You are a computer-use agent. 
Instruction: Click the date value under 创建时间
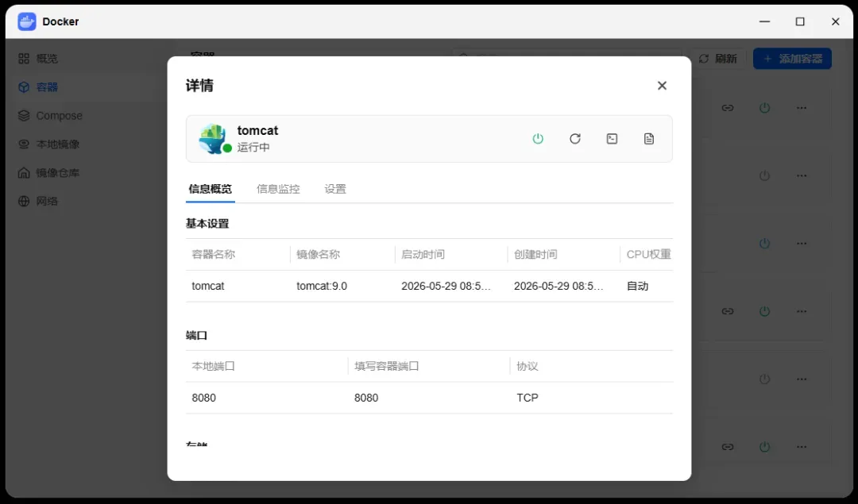click(x=558, y=286)
